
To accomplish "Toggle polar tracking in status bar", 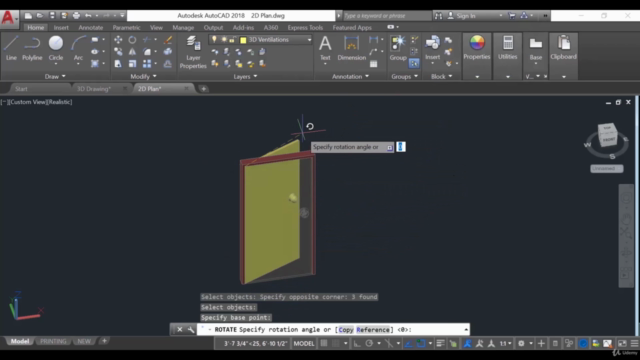I will [369, 343].
